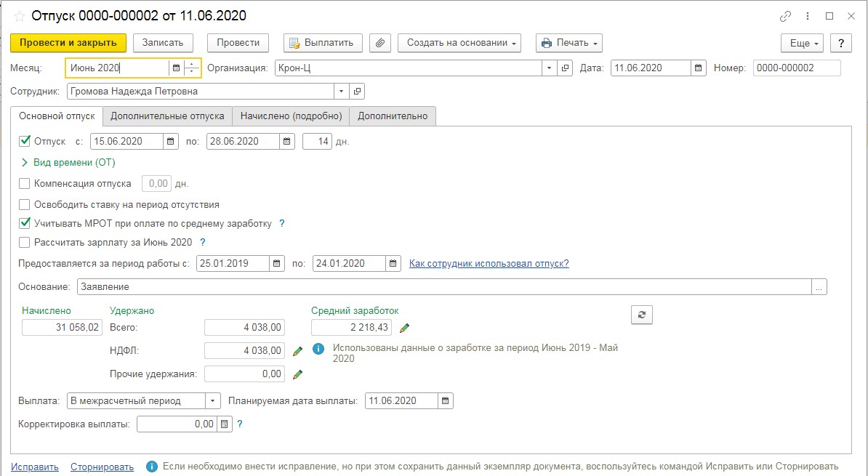Add document to favorites with star icon
This screenshot has width=868, height=476.
click(19, 16)
